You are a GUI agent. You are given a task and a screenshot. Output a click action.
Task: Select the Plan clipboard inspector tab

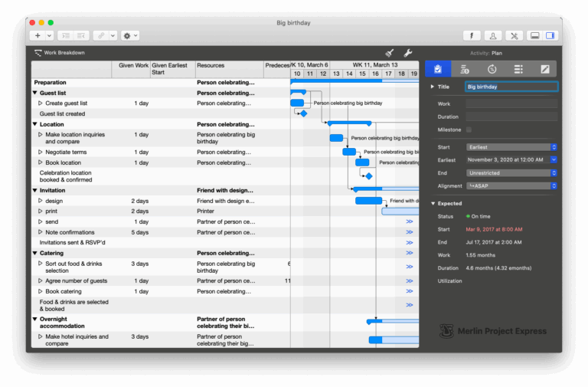[x=438, y=69]
